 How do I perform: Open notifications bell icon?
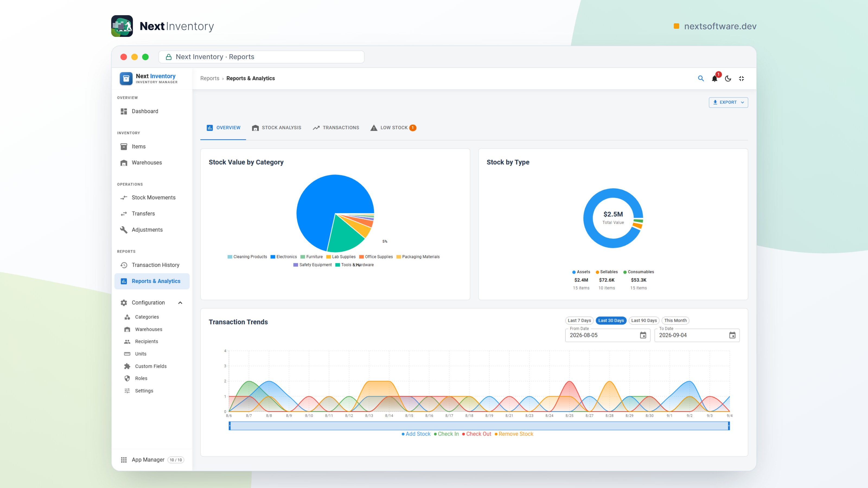[714, 78]
